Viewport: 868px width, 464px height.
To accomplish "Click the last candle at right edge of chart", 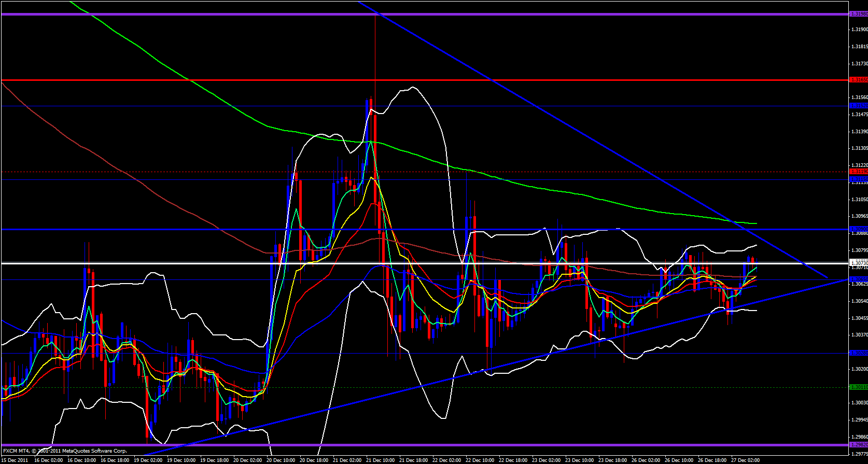I will [x=752, y=260].
